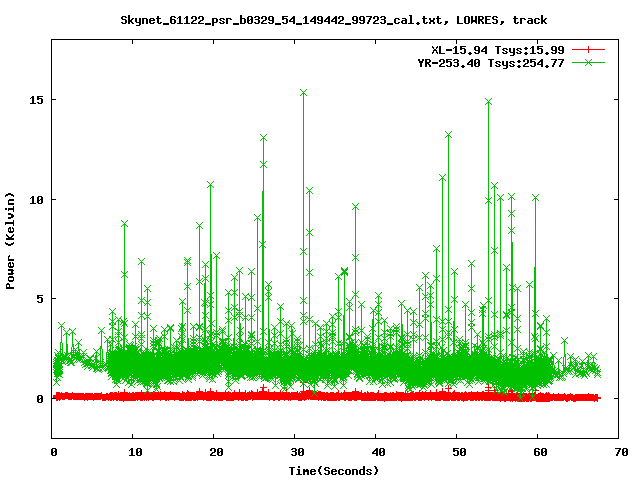640x480 pixels.
Task: Click the x-axis tick label 10
Action: tap(134, 451)
